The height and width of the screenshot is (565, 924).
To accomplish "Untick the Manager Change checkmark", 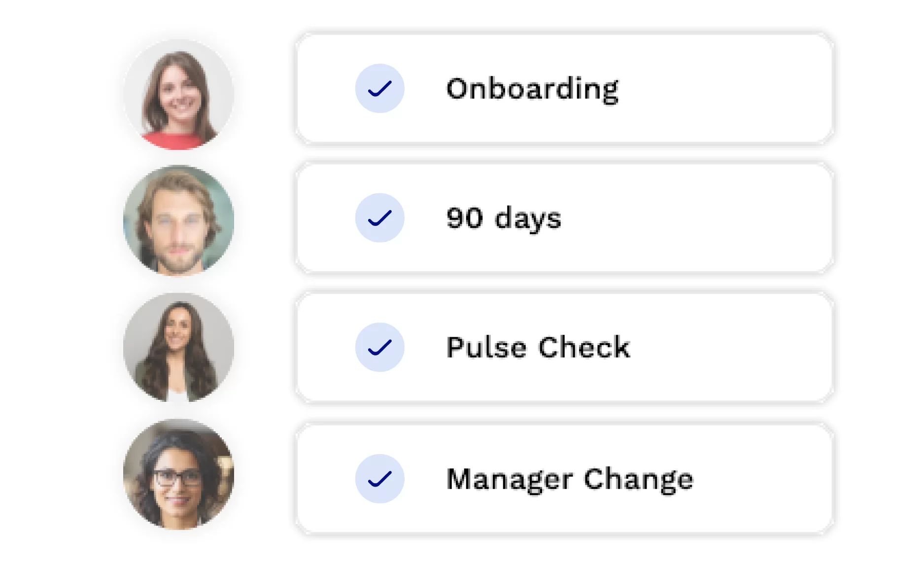I will [x=379, y=478].
